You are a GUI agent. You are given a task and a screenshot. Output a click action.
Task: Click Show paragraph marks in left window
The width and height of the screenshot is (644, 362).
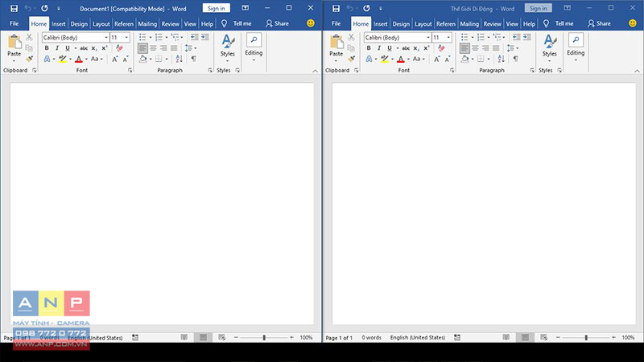pyautogui.click(x=193, y=59)
